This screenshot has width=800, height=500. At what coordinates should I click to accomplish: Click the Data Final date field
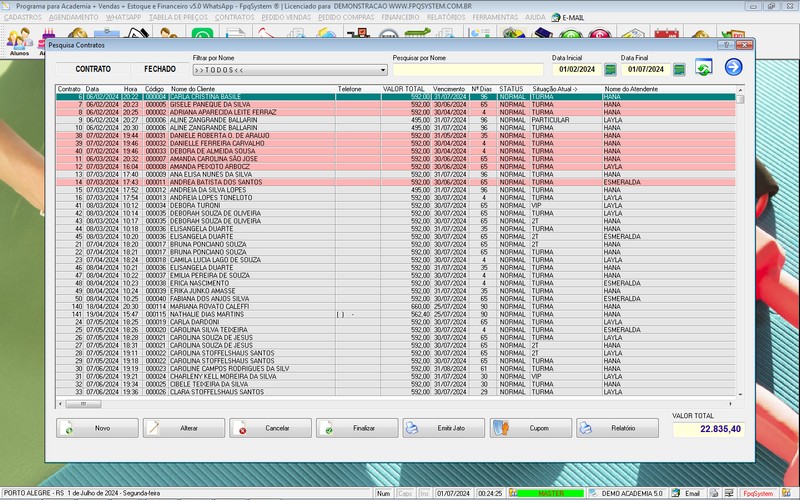coord(646,69)
